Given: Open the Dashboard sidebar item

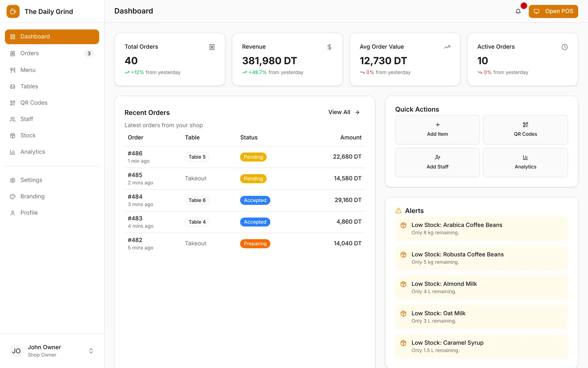Looking at the screenshot, I should 52,37.
